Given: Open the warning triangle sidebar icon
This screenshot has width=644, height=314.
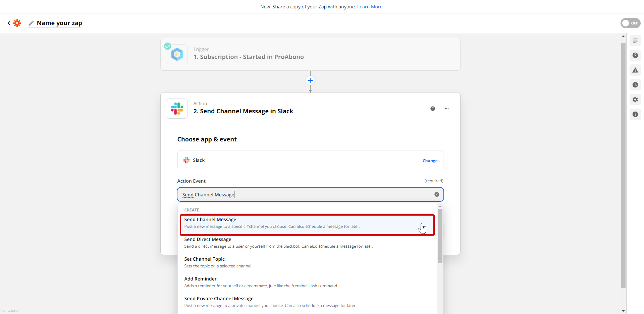Looking at the screenshot, I should click(x=635, y=70).
